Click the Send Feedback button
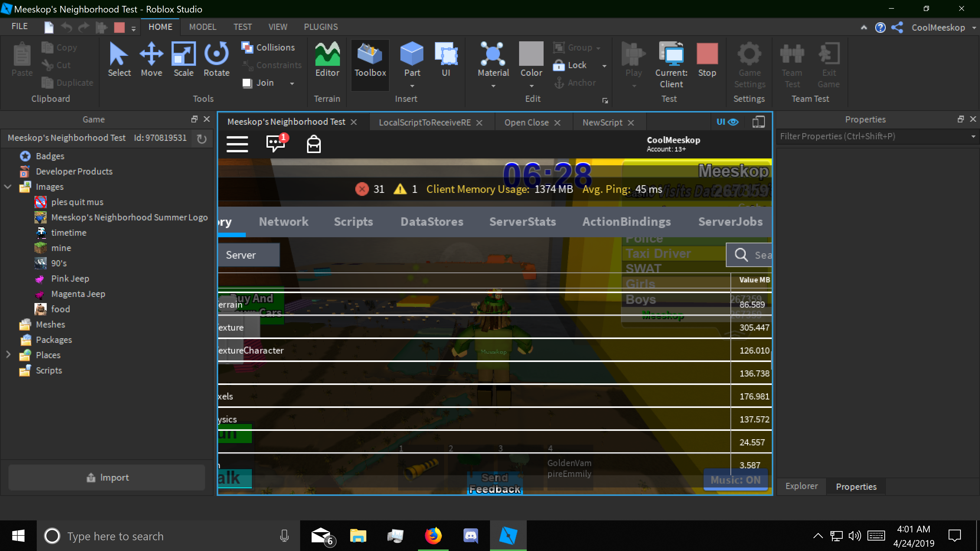 [x=495, y=483]
